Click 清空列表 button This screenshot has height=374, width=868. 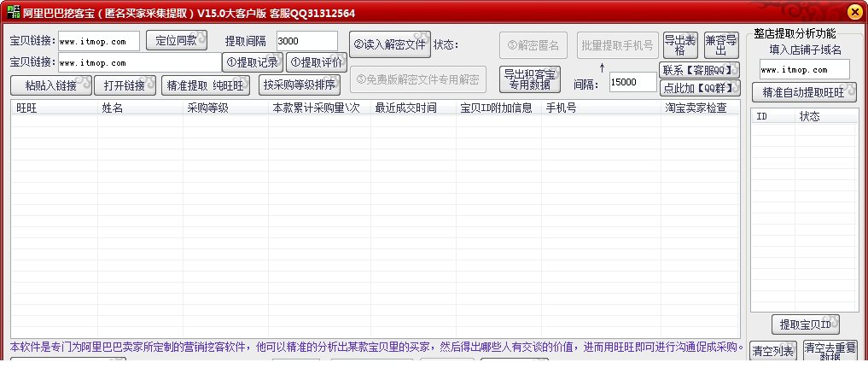pyautogui.click(x=772, y=351)
